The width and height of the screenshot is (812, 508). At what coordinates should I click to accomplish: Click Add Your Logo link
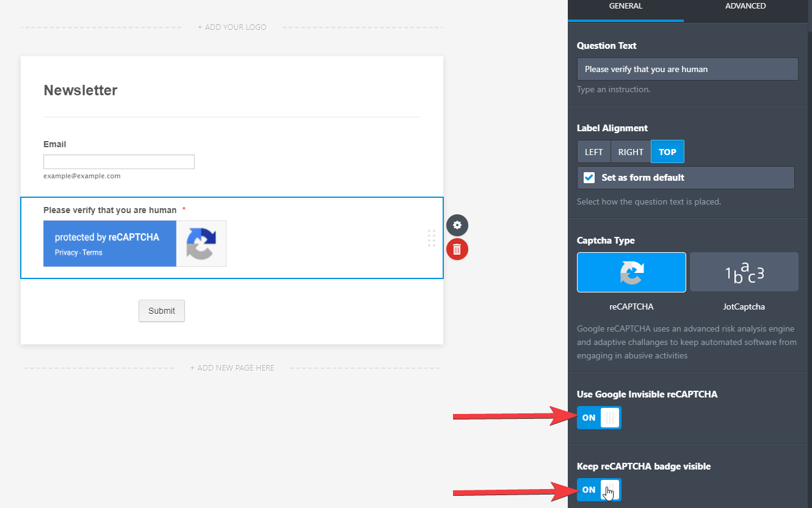coord(232,27)
